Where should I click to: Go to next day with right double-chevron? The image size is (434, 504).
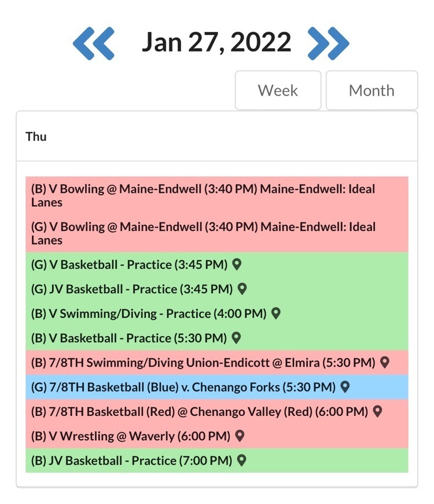[x=328, y=43]
